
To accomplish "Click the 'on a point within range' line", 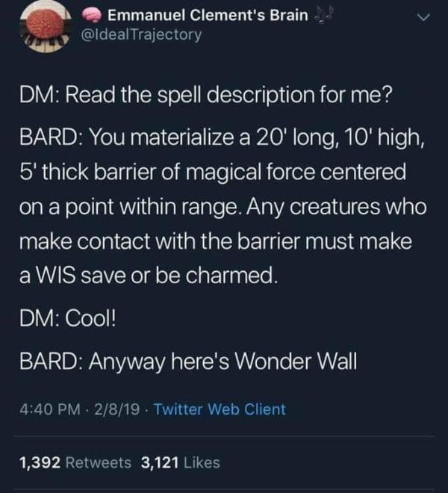I will click(x=223, y=208).
